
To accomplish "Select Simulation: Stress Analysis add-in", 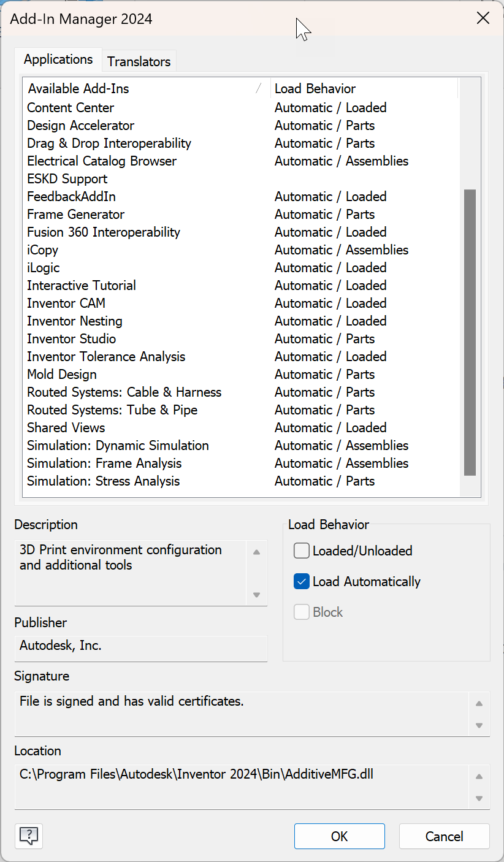I will (x=103, y=481).
